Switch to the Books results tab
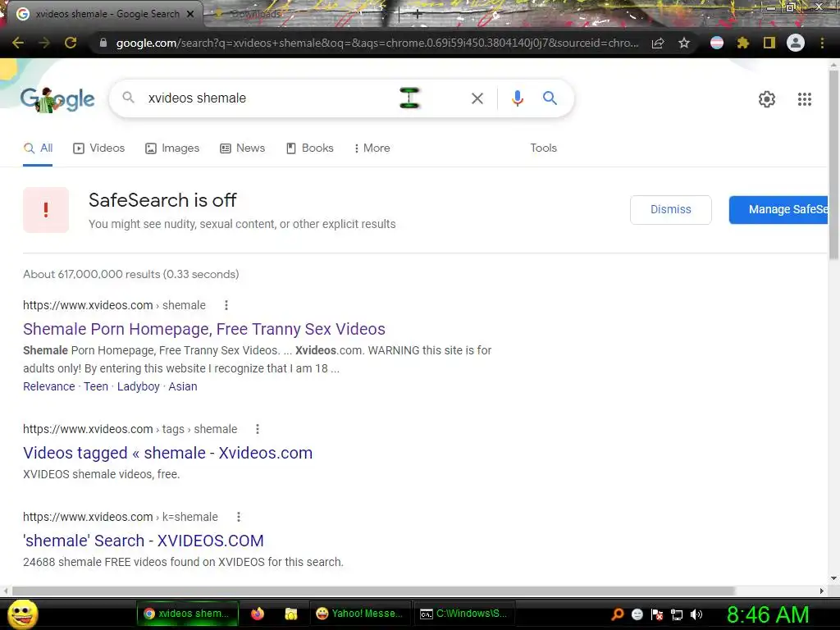 (310, 148)
